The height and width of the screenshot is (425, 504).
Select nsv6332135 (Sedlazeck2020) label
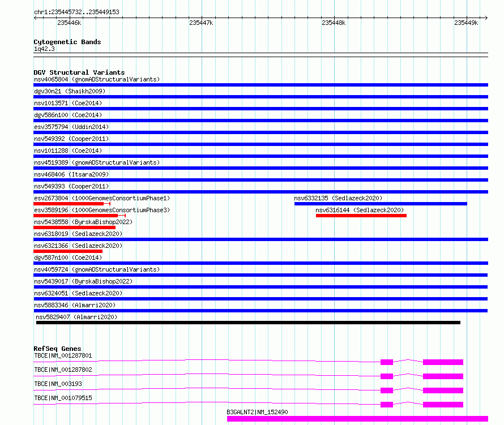338,198
